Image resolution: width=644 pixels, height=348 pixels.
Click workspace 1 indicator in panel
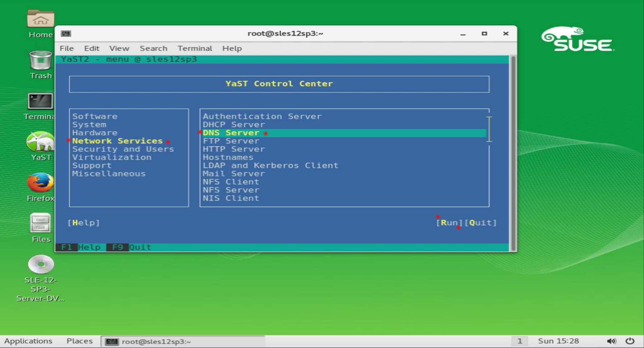tap(519, 341)
